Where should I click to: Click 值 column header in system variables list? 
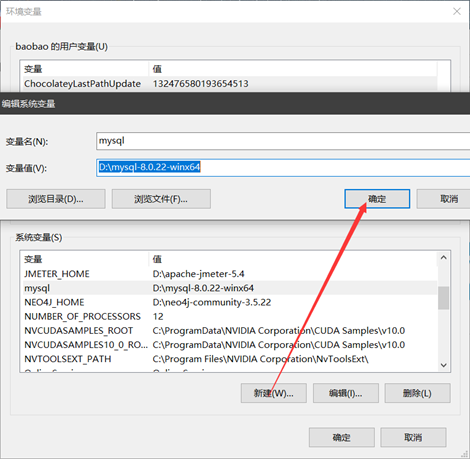pos(293,259)
